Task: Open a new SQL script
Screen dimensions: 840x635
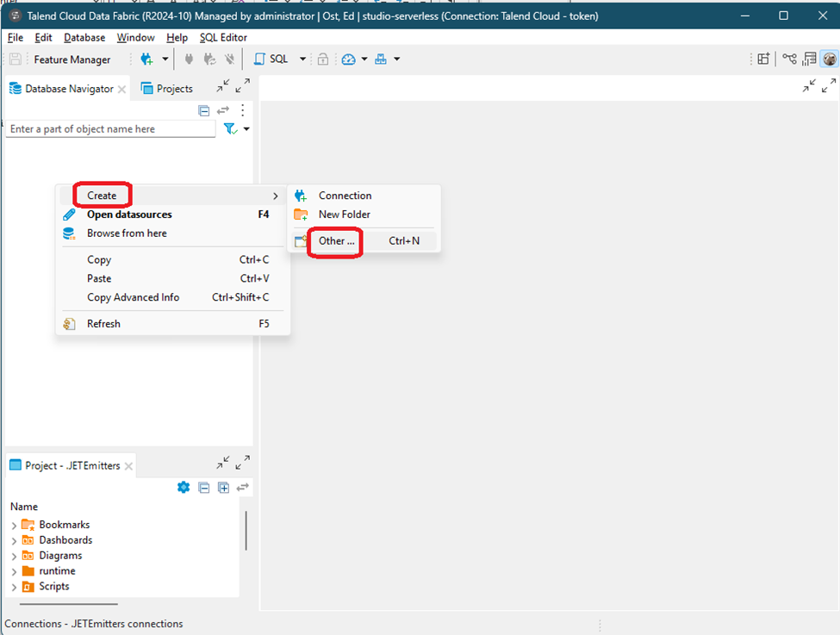Action: [271, 59]
